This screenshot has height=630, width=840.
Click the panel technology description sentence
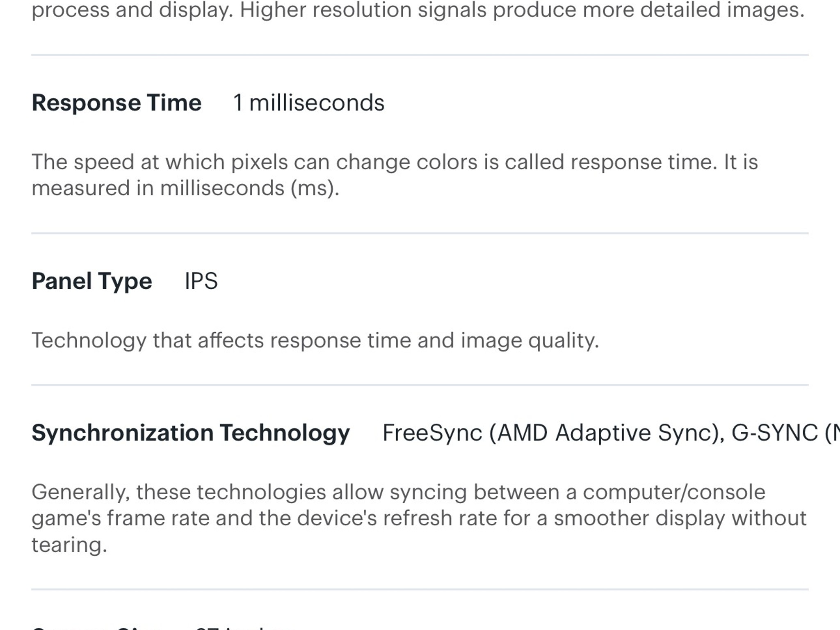click(x=315, y=341)
